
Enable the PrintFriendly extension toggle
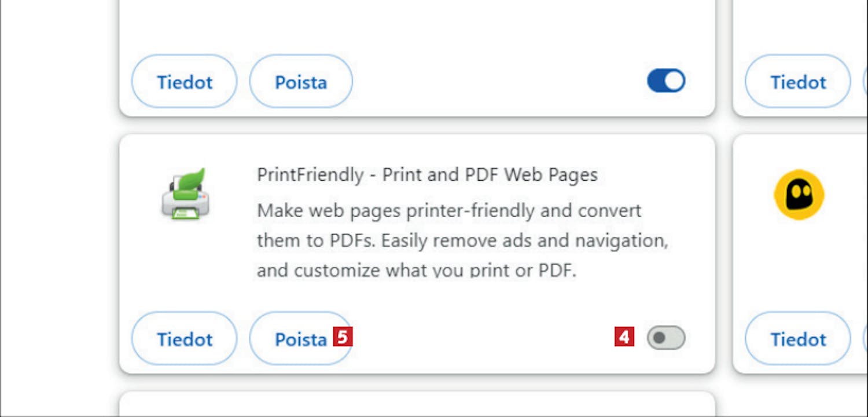point(666,338)
